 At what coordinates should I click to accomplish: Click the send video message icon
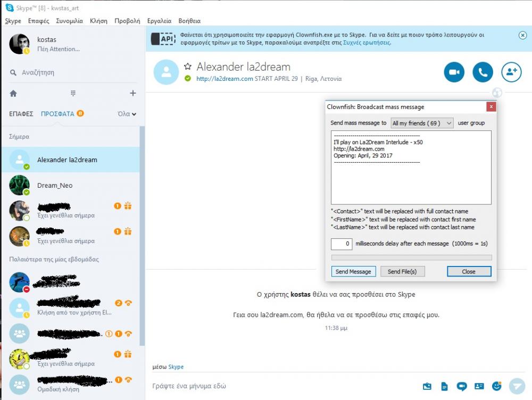[x=462, y=386]
